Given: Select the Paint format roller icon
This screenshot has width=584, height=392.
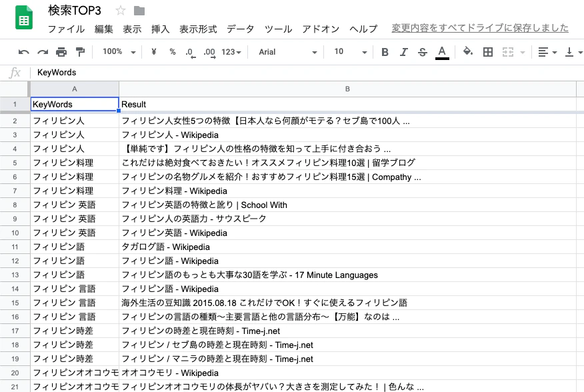Looking at the screenshot, I should click(x=80, y=52).
